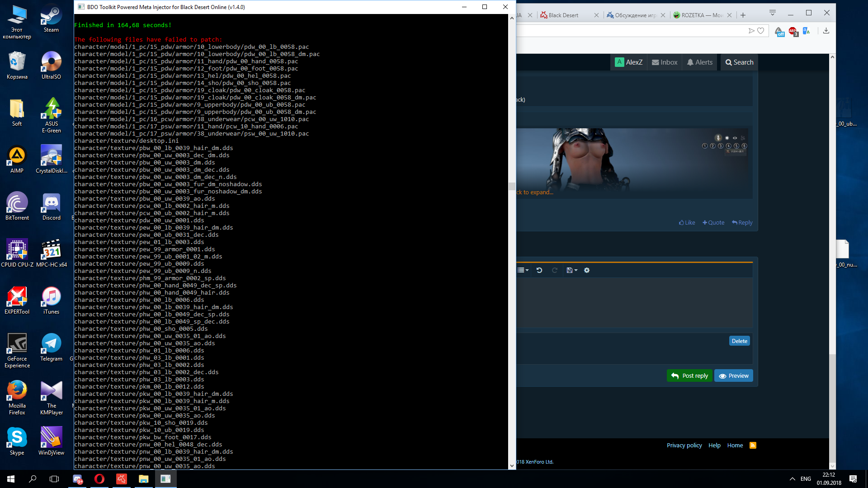The width and height of the screenshot is (868, 488).
Task: Expand the list formatting dropdown in editor
Action: tap(523, 270)
